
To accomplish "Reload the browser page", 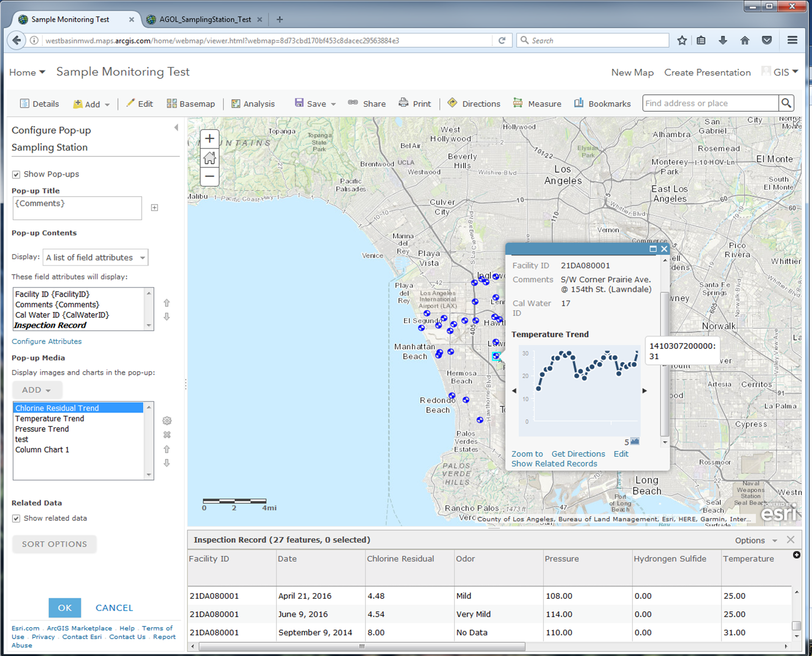I will (x=502, y=40).
